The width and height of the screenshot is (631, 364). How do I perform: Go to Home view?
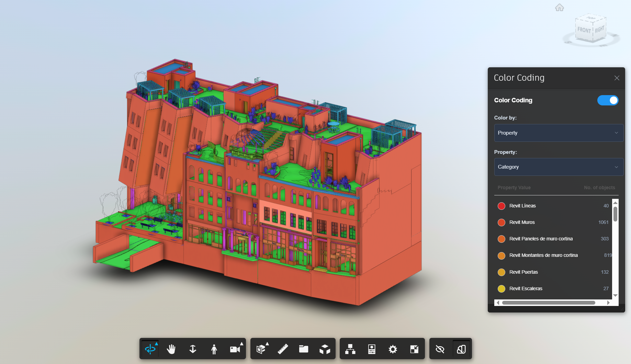[560, 7]
